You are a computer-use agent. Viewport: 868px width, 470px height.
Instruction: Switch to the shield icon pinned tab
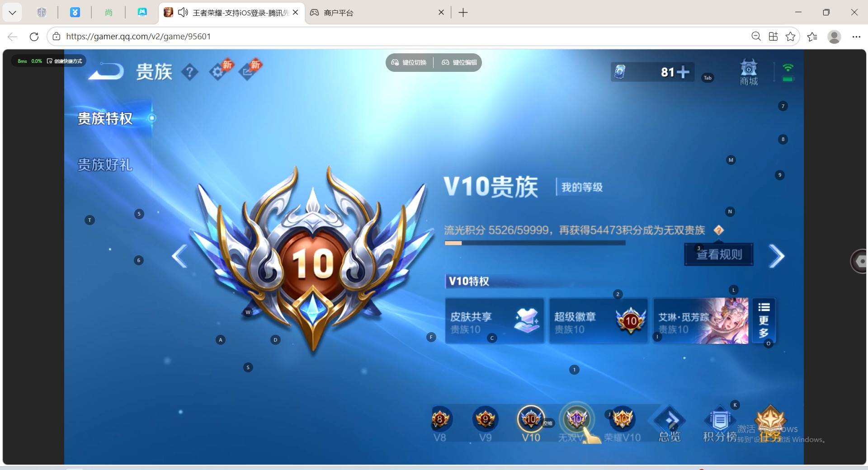pyautogui.click(x=42, y=13)
